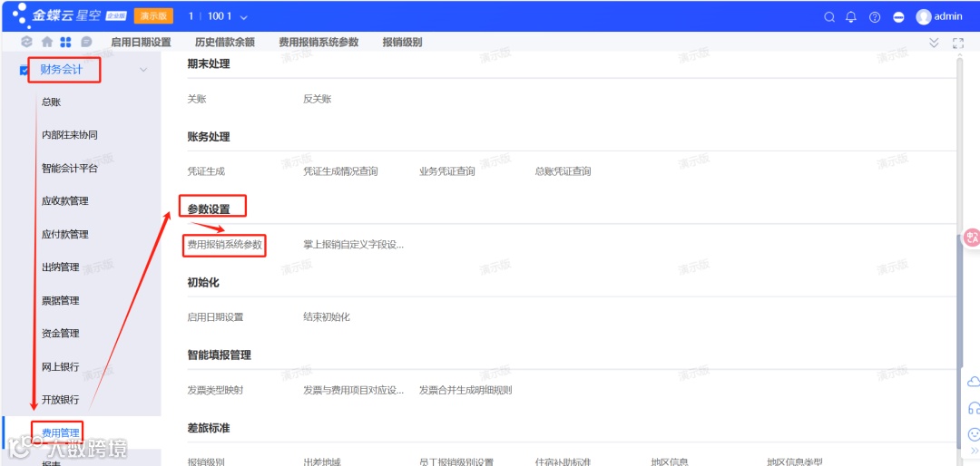Select 智能会计平台 in the sidebar
Image resolution: width=980 pixels, height=466 pixels.
point(69,168)
